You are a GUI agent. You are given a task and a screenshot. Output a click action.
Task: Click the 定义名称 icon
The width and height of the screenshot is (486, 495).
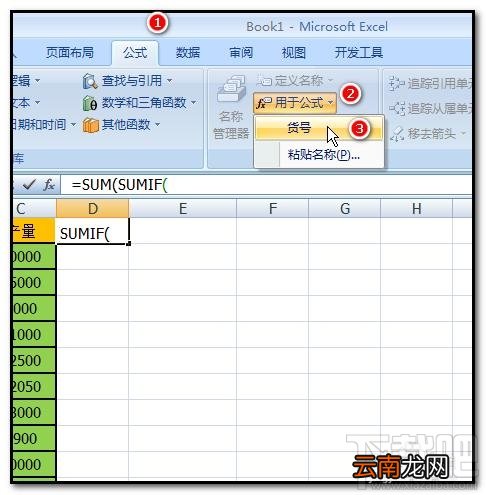point(264,80)
